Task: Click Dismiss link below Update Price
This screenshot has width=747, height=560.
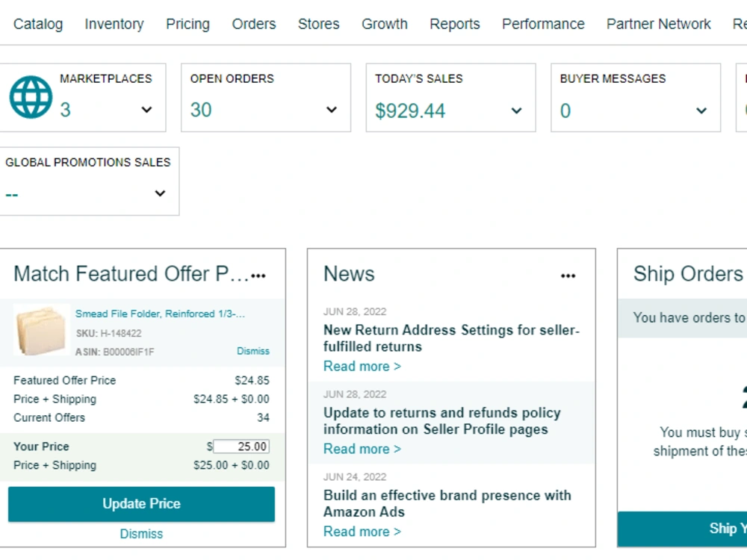Action: [x=141, y=534]
